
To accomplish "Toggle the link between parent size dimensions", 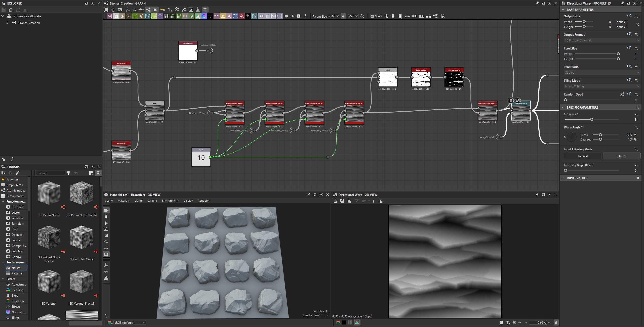I will pos(343,16).
